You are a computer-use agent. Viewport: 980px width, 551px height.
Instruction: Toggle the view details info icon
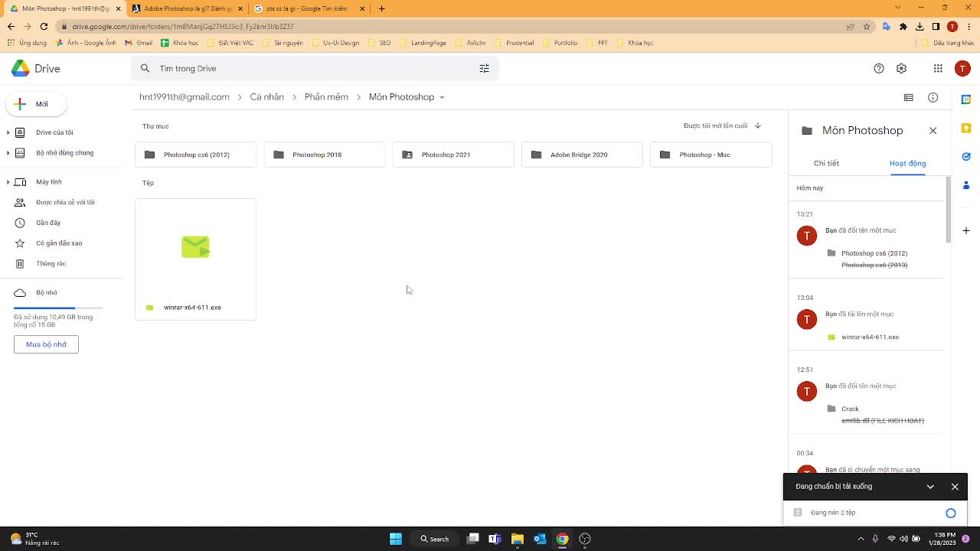(933, 97)
